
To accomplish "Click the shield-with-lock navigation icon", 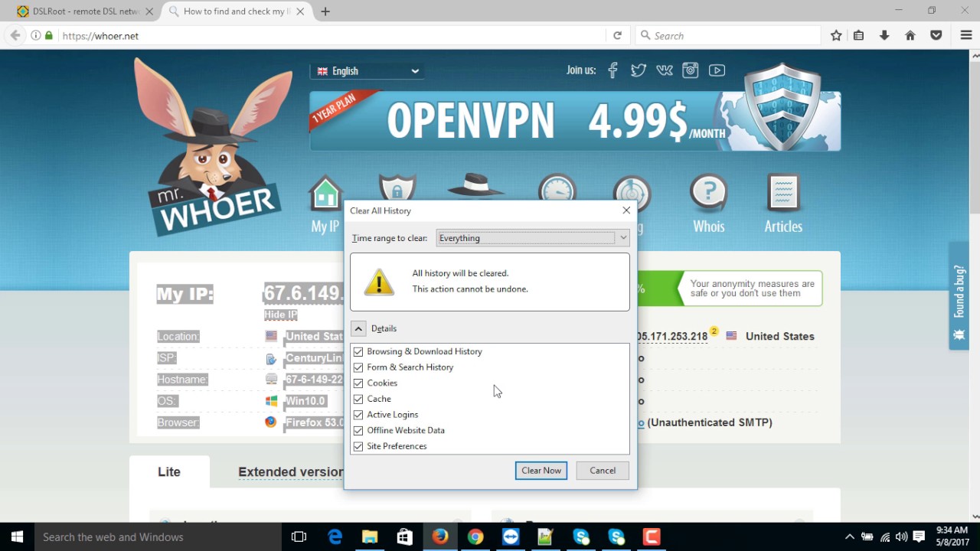I will 397,188.
